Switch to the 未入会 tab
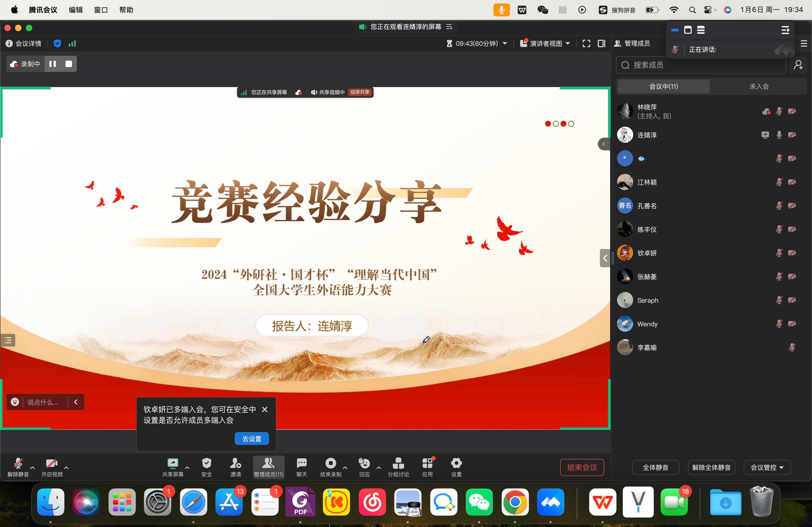This screenshot has width=812, height=527. pos(759,87)
